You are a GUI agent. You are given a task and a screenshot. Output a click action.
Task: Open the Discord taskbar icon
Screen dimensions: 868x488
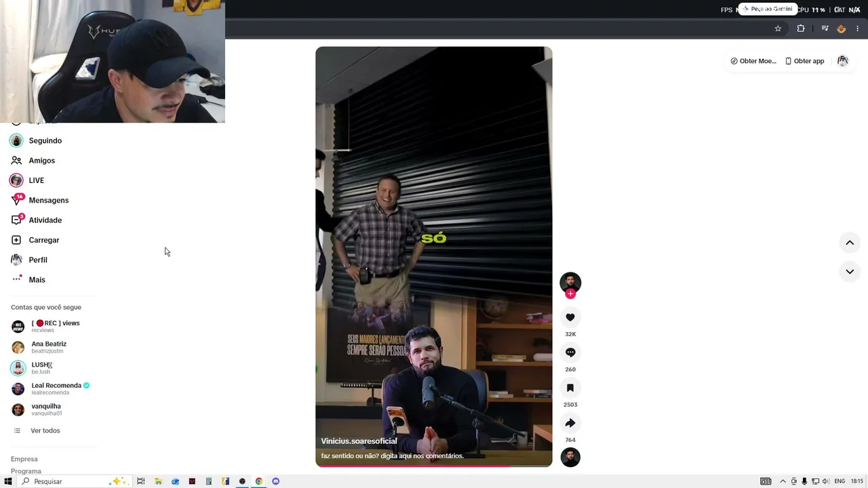point(275,481)
